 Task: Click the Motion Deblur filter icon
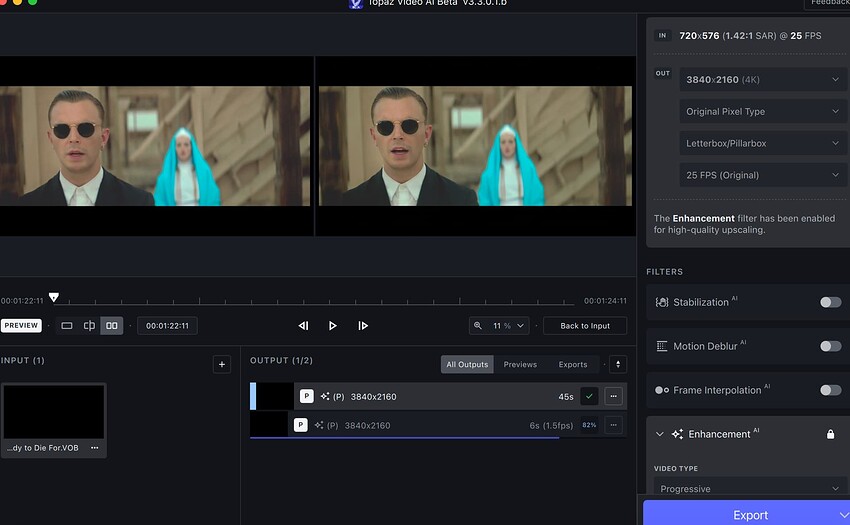pyautogui.click(x=662, y=346)
